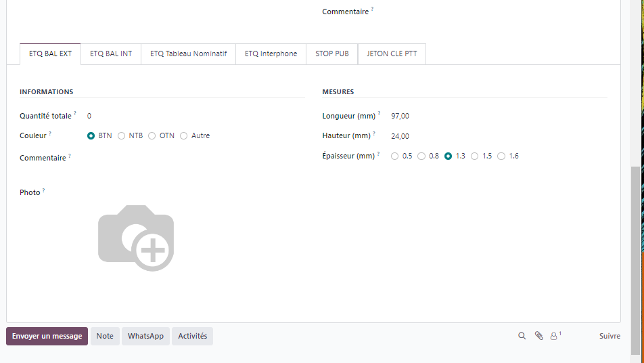
Task: Choose 1.5 mm thickness option
Action: pyautogui.click(x=475, y=156)
